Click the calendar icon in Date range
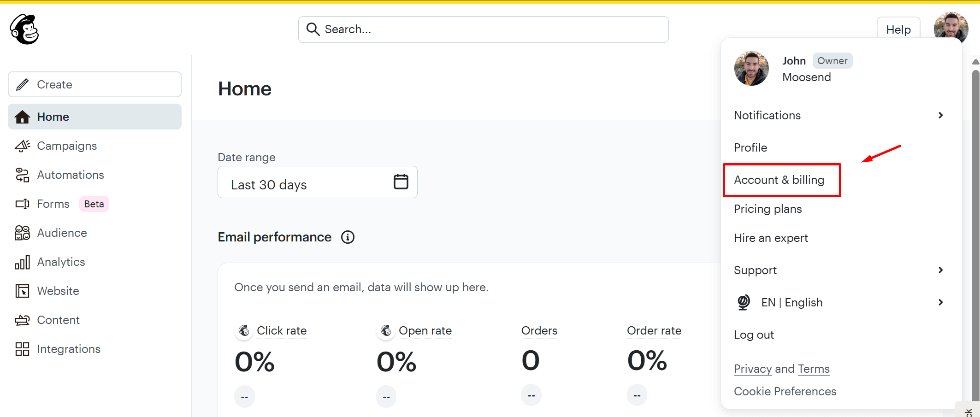 pyautogui.click(x=401, y=182)
